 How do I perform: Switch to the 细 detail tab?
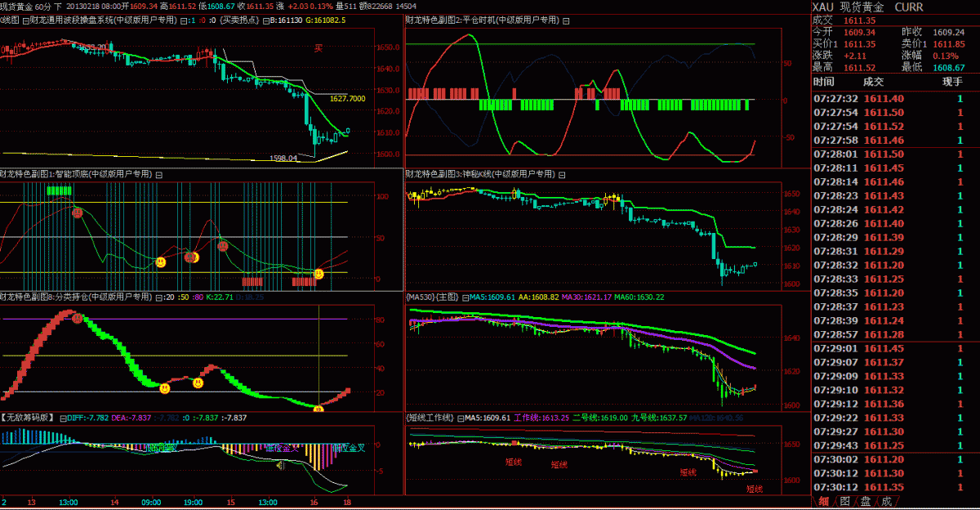(x=823, y=501)
